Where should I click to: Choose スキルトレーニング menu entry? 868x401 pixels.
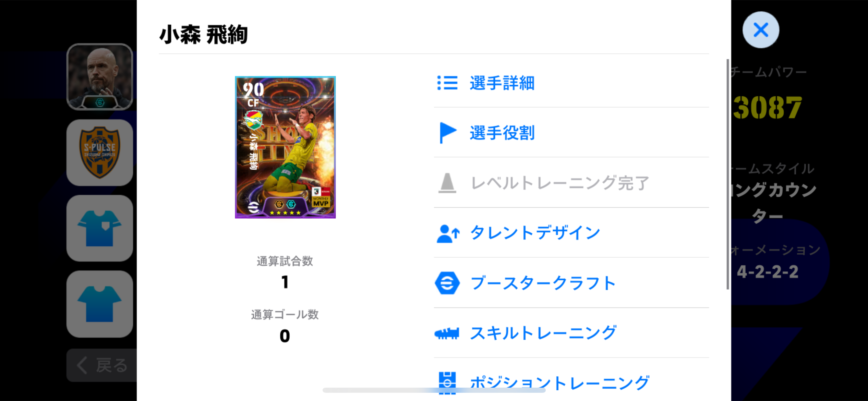(x=571, y=333)
